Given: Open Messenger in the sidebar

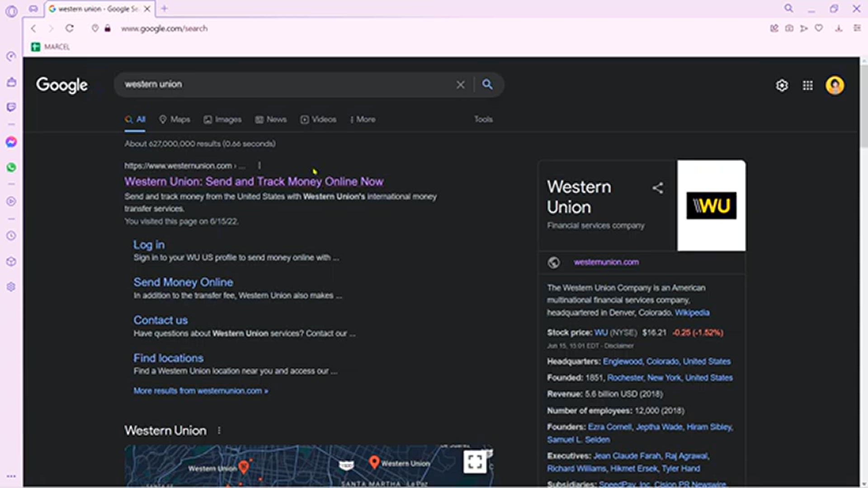Looking at the screenshot, I should [11, 142].
